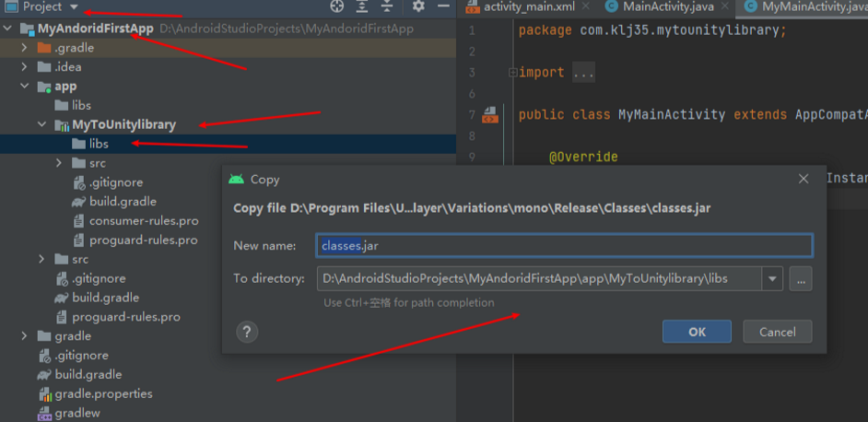
Task: Expand src folder under MyToUnitylibrary
Action: pyautogui.click(x=59, y=163)
